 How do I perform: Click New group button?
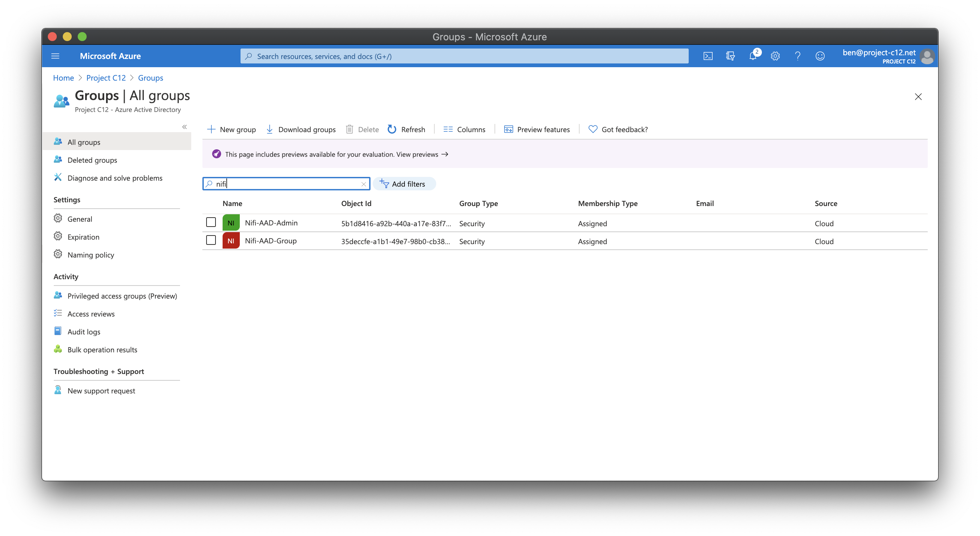point(231,130)
